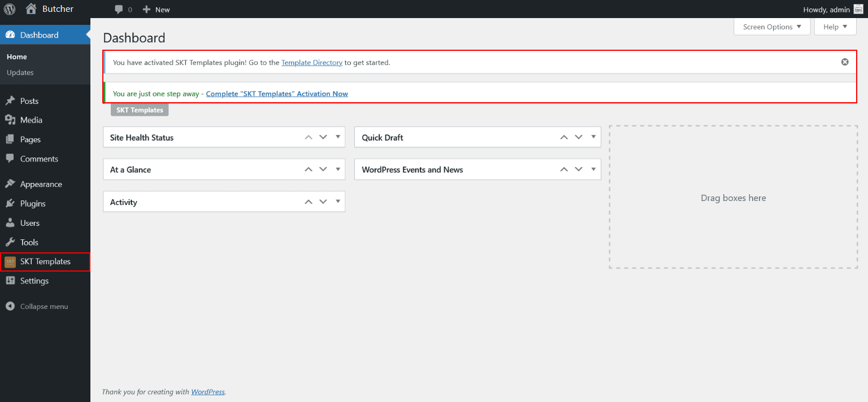Expand the At a Glance panel
The image size is (868, 402).
[338, 169]
